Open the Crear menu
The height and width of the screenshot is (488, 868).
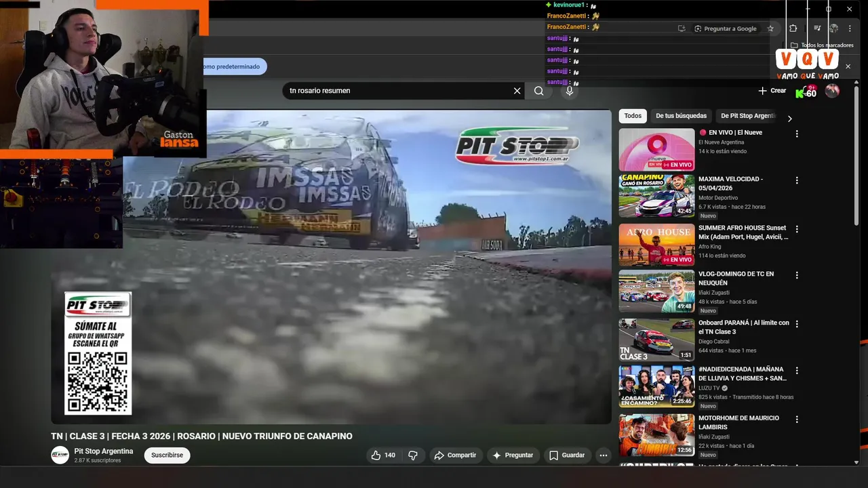click(x=772, y=91)
